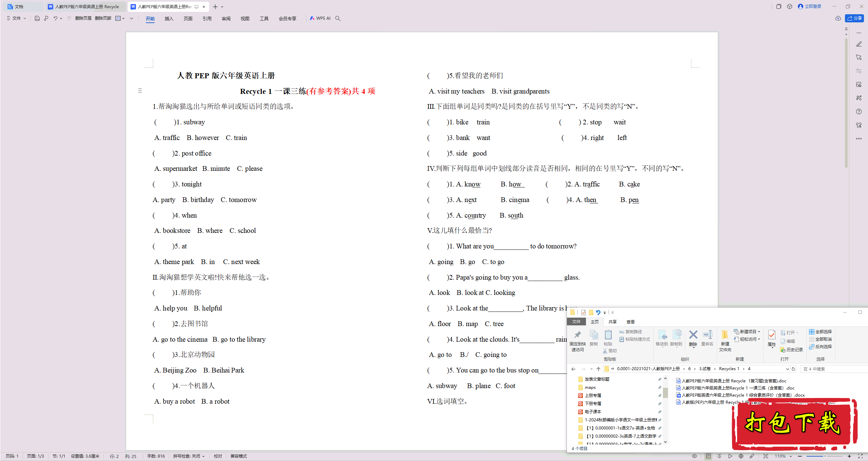
Task: Click 校对 proofreading in status bar
Action: tap(218, 456)
